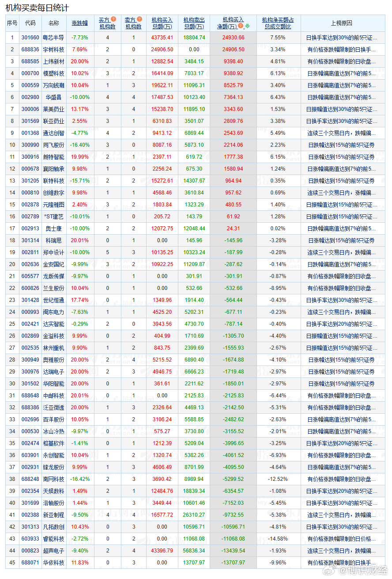392x579 pixels.
Task: Open stock code 002878
Action: pyautogui.click(x=30, y=205)
